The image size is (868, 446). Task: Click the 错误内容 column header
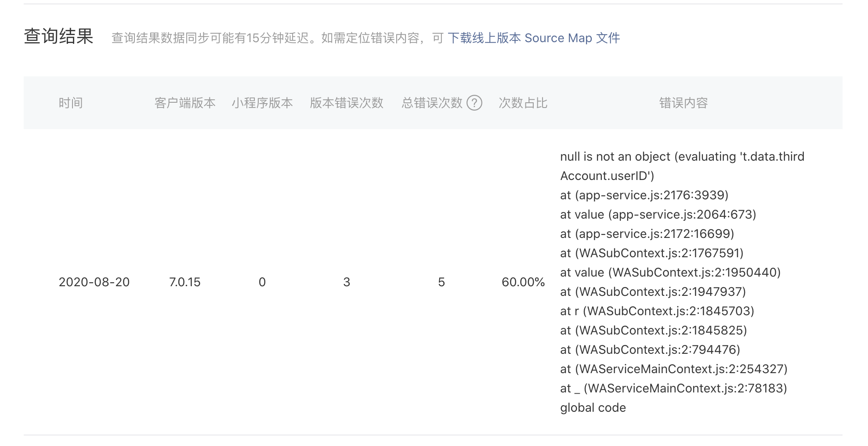pos(684,103)
